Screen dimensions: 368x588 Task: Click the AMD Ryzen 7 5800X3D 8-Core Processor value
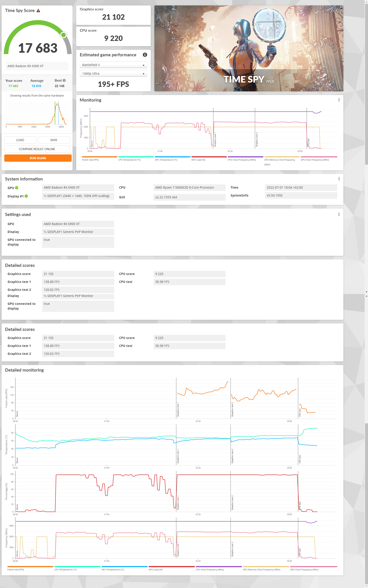point(189,187)
